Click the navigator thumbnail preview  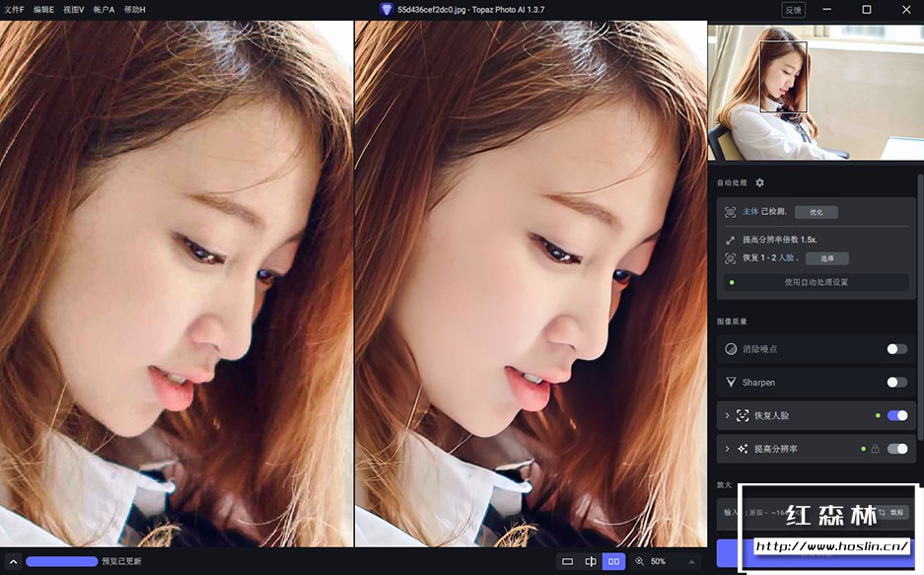(x=816, y=93)
